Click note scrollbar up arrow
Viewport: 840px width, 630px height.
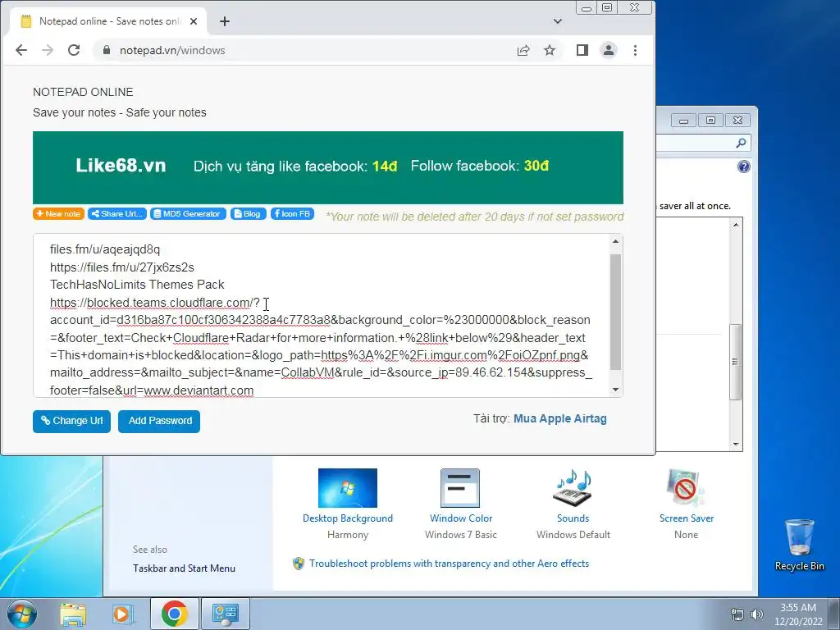(x=615, y=241)
